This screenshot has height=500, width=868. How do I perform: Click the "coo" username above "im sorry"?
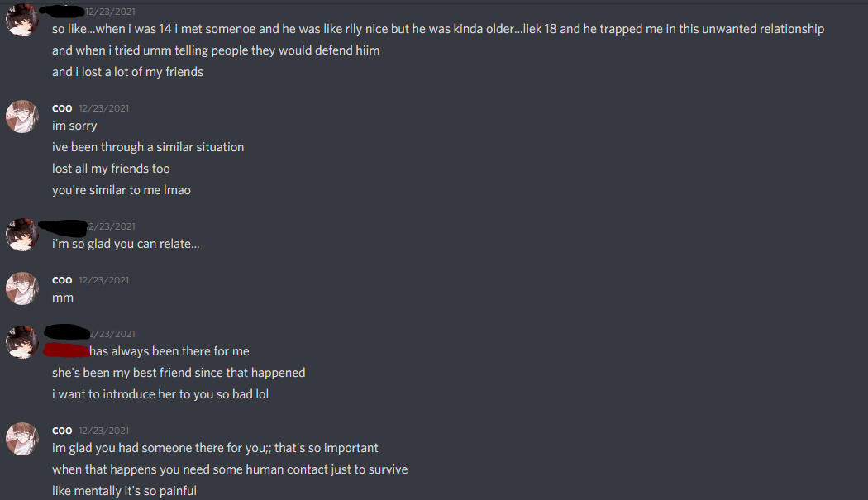[62, 108]
